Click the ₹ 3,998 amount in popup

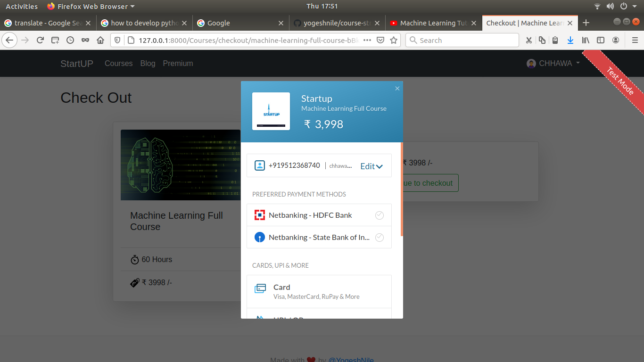coord(323,124)
